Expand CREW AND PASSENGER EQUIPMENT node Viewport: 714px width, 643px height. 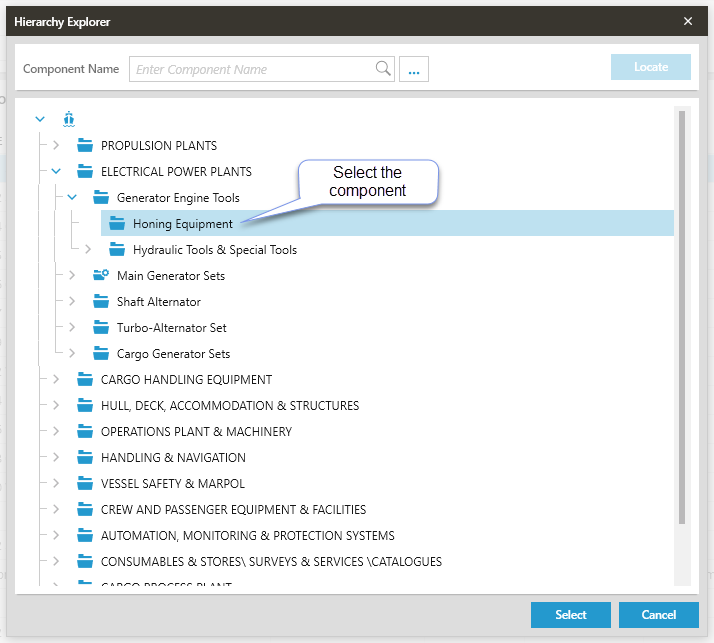tap(56, 509)
